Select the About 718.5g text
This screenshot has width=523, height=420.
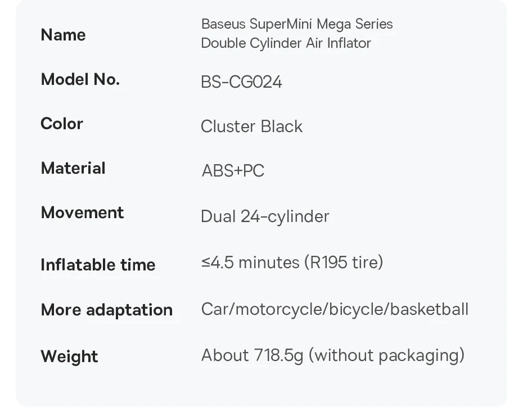point(252,355)
